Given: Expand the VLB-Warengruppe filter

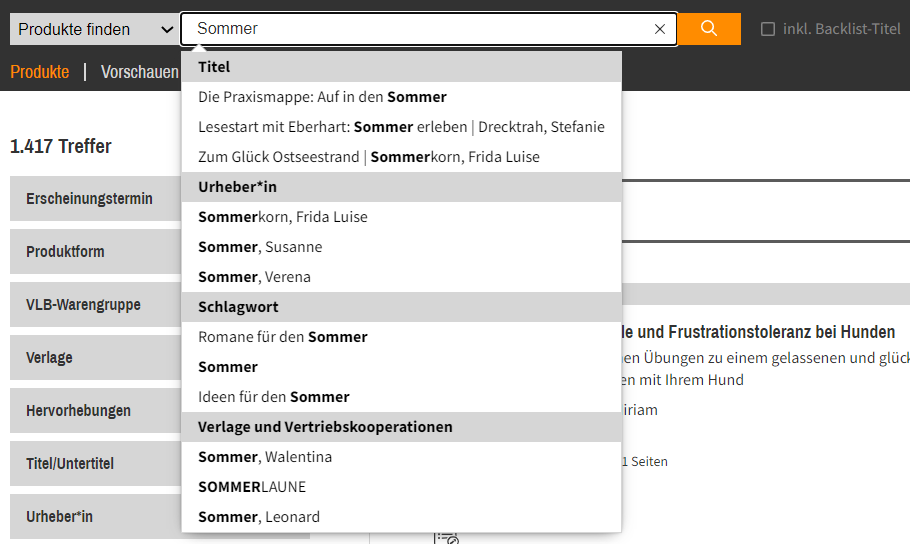Looking at the screenshot, I should tap(96, 304).
